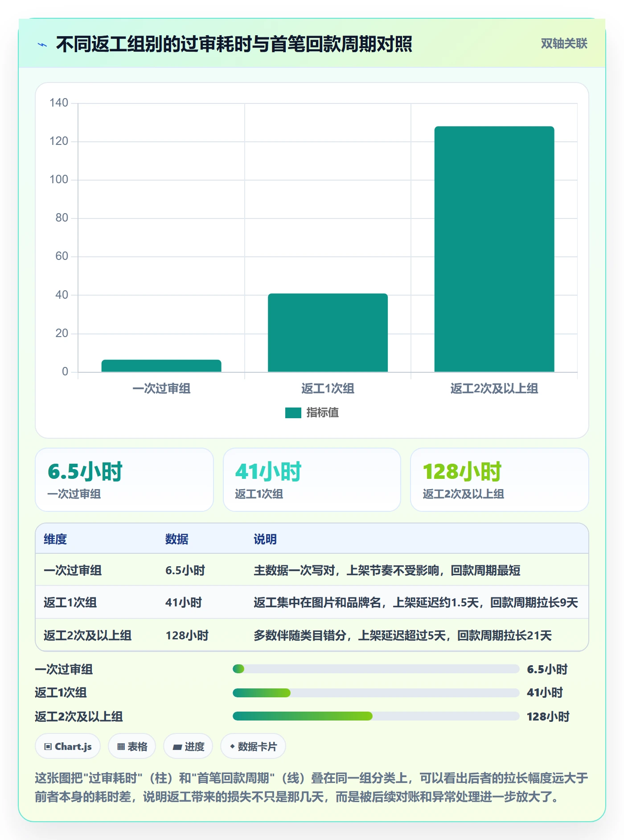The height and width of the screenshot is (840, 624).
Task: Click the 41小时 table data cell
Action: tap(184, 602)
